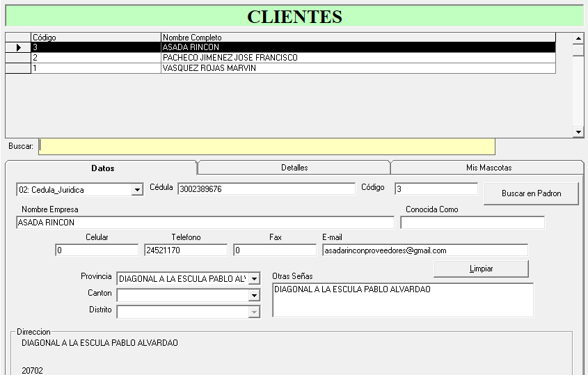Click the Nombre Completo column header
The width and height of the screenshot is (588, 375).
pos(358,37)
